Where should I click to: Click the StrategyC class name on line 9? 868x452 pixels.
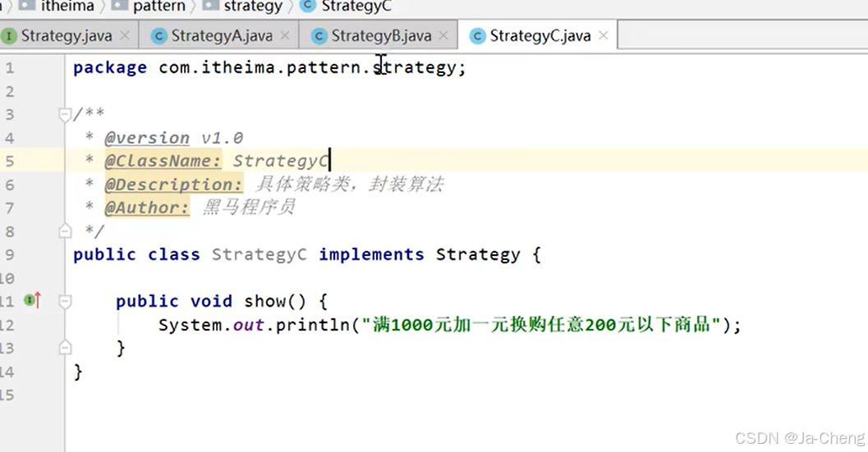259,254
